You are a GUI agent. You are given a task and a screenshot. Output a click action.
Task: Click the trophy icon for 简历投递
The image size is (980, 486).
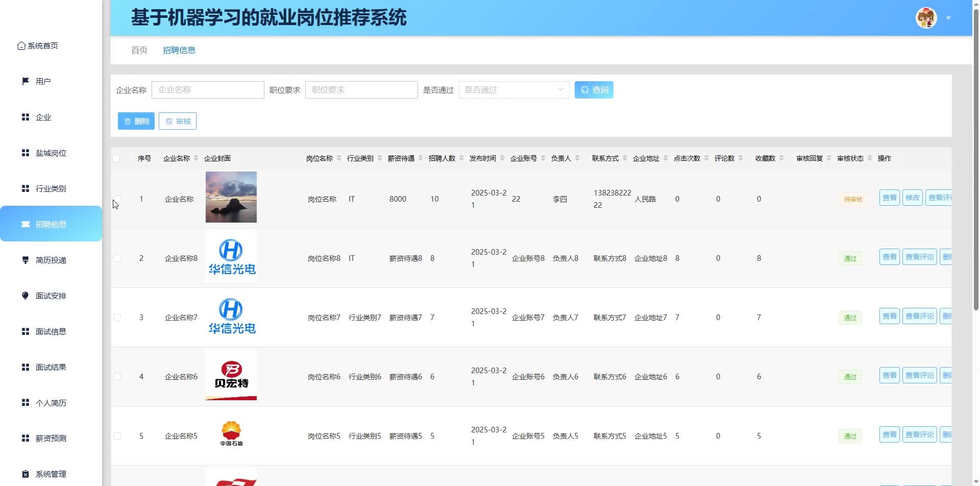coord(26,260)
